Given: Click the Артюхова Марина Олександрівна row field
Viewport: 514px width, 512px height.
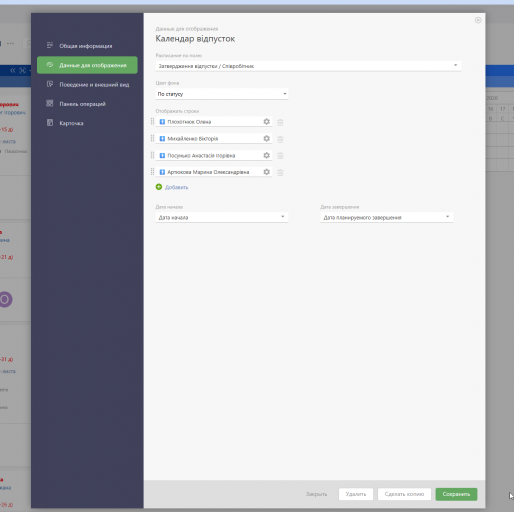Looking at the screenshot, I should (214, 172).
